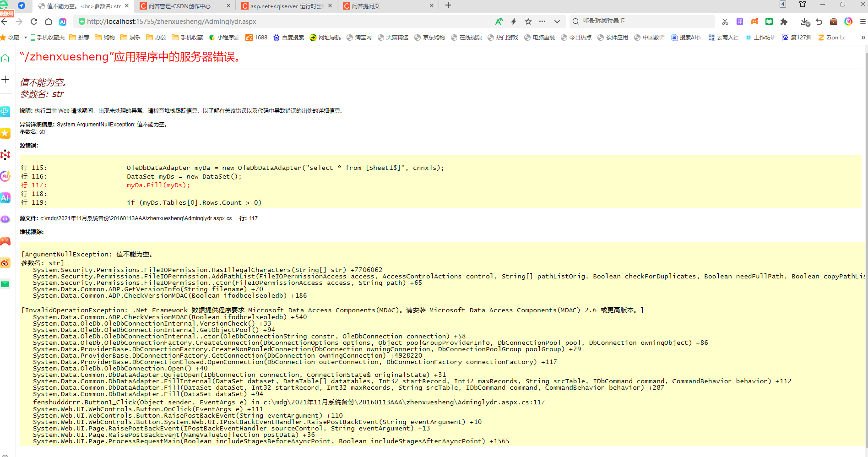Open the 办公 bookmark folder
This screenshot has height=457, width=868.
(157, 38)
